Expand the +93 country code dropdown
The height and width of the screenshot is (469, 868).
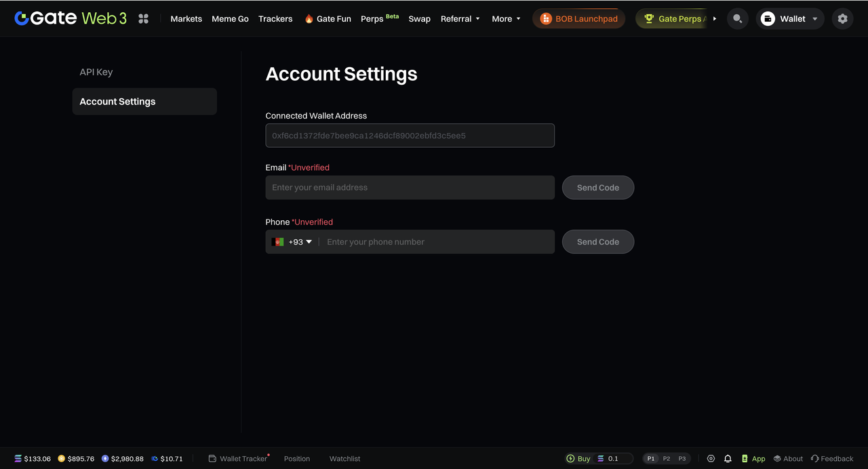point(292,242)
